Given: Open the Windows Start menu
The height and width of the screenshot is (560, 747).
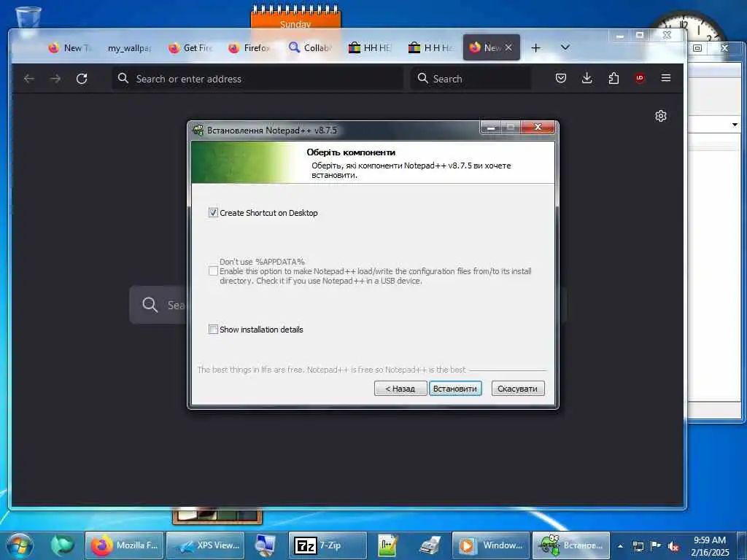Looking at the screenshot, I should (20, 545).
